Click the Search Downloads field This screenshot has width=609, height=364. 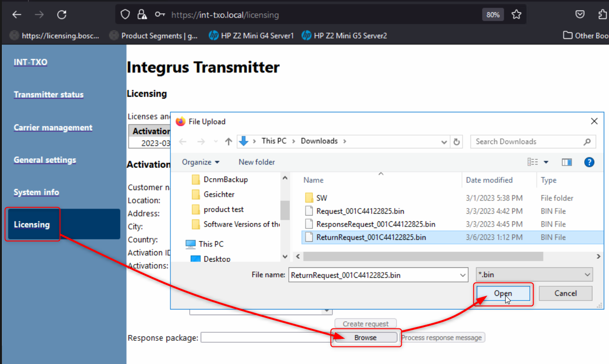(526, 141)
